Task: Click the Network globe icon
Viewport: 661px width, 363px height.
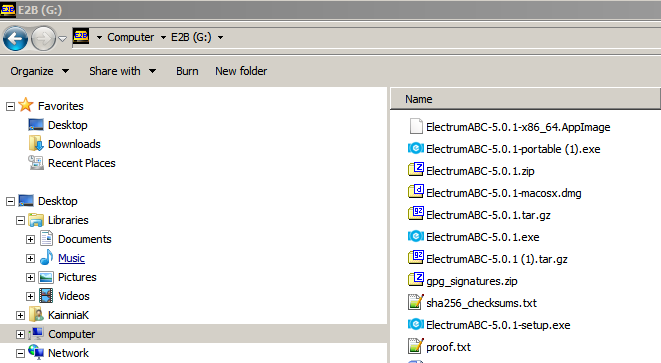Action: click(x=36, y=352)
